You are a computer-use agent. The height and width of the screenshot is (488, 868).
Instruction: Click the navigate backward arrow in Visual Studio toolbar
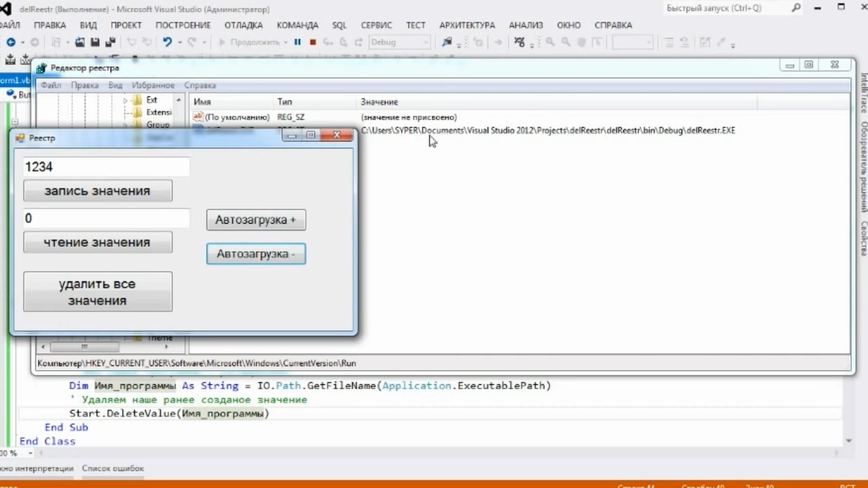click(x=11, y=42)
